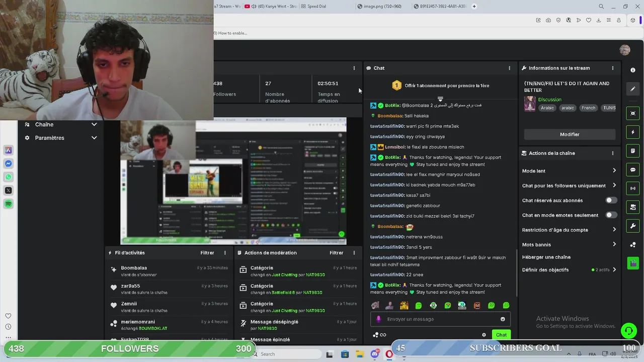Open Chat pour les followers uniquement options
This screenshot has width=644, height=362.
point(614,186)
